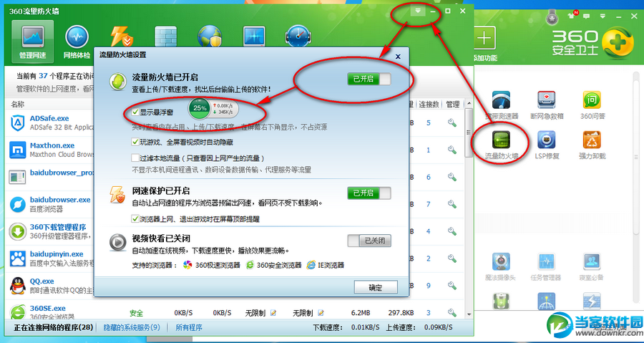This screenshot has width=644, height=343.
Task: Toggle the 流量防火墙 已开启 switch
Action: [x=369, y=79]
